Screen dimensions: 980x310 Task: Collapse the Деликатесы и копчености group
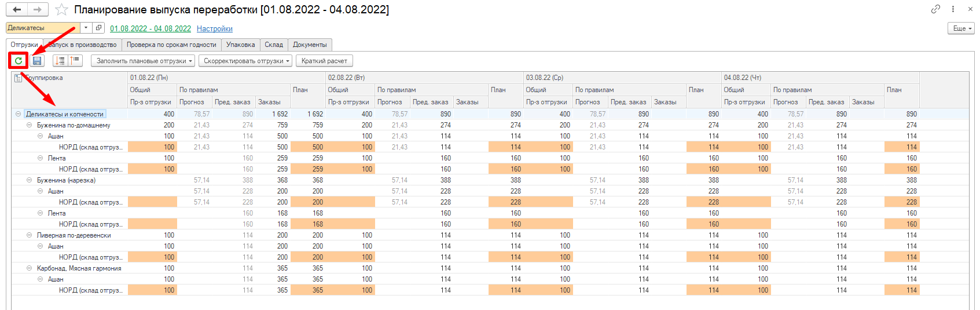18,114
